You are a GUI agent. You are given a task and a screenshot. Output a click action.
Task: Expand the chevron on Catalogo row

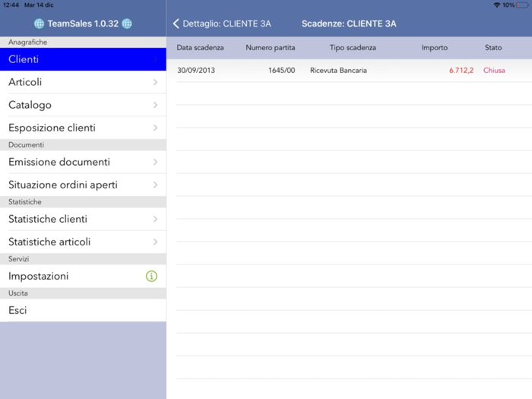pos(155,105)
